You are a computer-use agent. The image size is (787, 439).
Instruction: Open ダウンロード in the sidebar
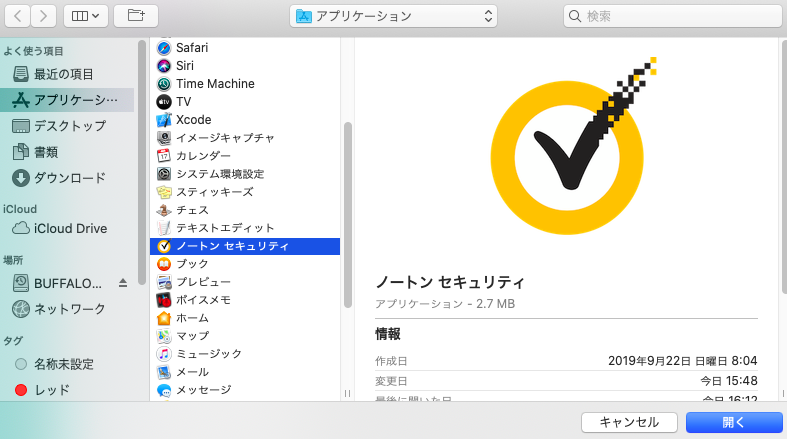(69, 178)
